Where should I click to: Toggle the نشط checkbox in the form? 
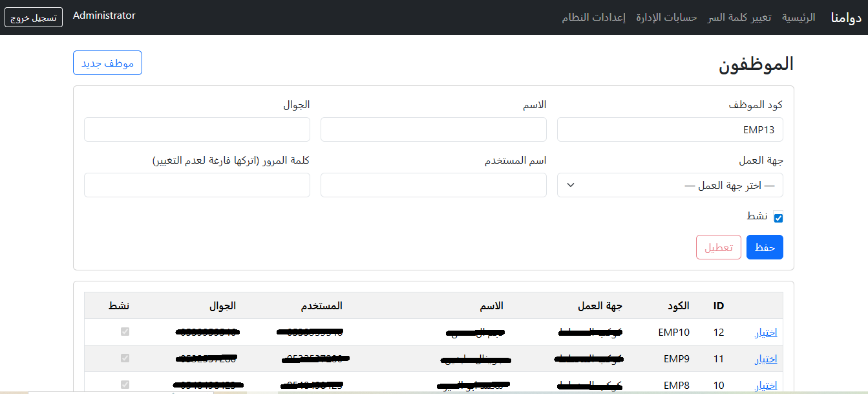(778, 217)
